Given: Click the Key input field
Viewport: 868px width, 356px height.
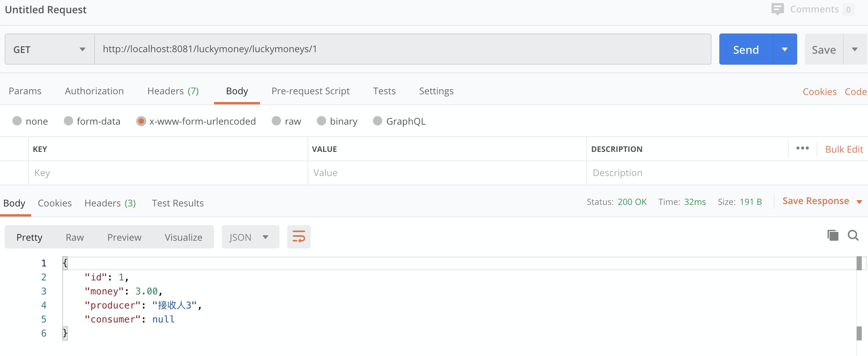Looking at the screenshot, I should coord(168,173).
